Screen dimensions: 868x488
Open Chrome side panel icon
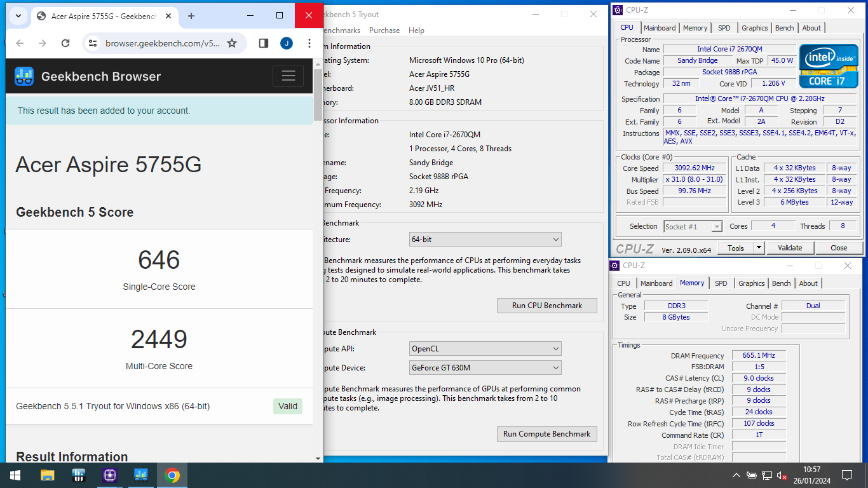263,43
